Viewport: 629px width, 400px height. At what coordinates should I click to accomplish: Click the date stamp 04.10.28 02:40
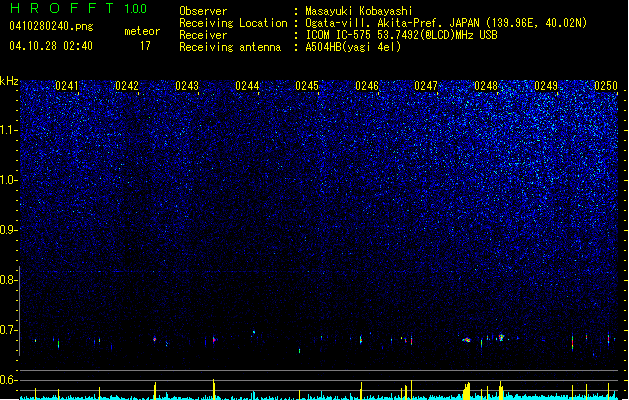51,46
